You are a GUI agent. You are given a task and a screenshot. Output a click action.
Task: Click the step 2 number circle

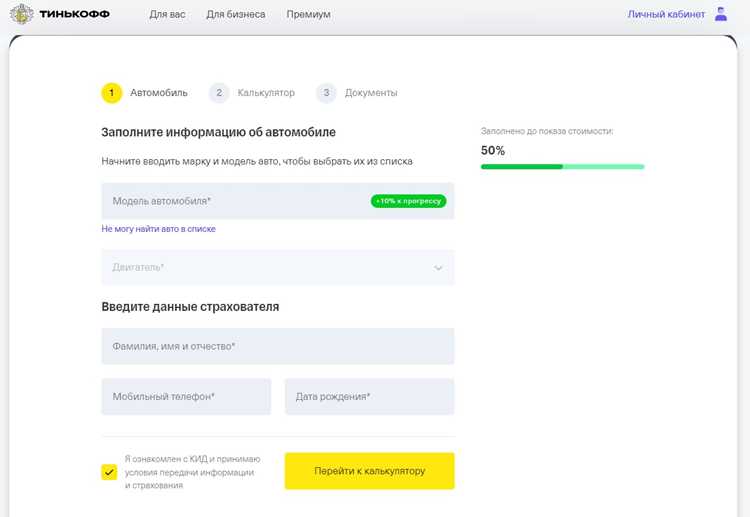tap(219, 93)
